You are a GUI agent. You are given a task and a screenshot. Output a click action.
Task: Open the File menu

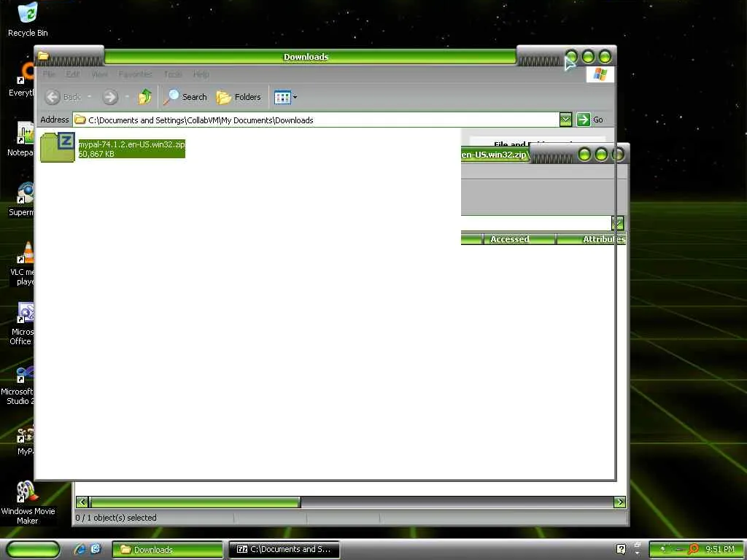click(x=49, y=74)
